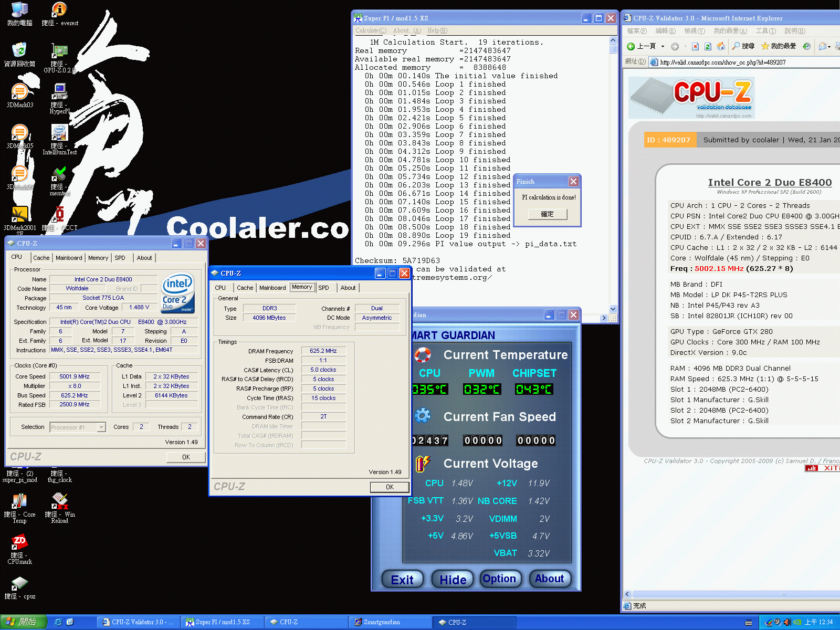Open the My Computer desktop icon
840x630 pixels.
point(19,14)
